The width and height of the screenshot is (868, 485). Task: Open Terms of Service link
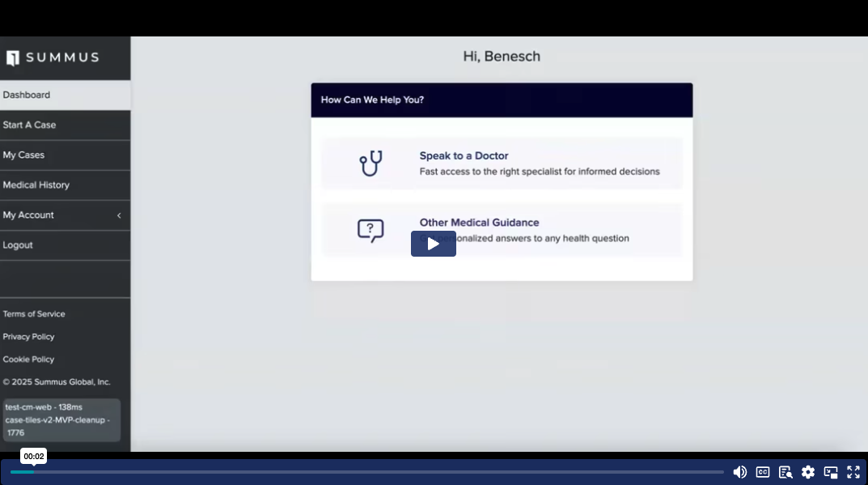[34, 314]
